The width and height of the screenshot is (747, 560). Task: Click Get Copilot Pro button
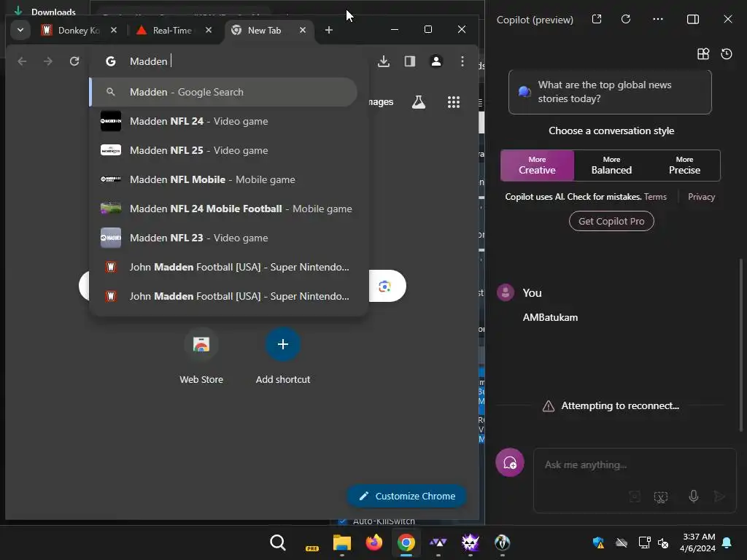611,221
